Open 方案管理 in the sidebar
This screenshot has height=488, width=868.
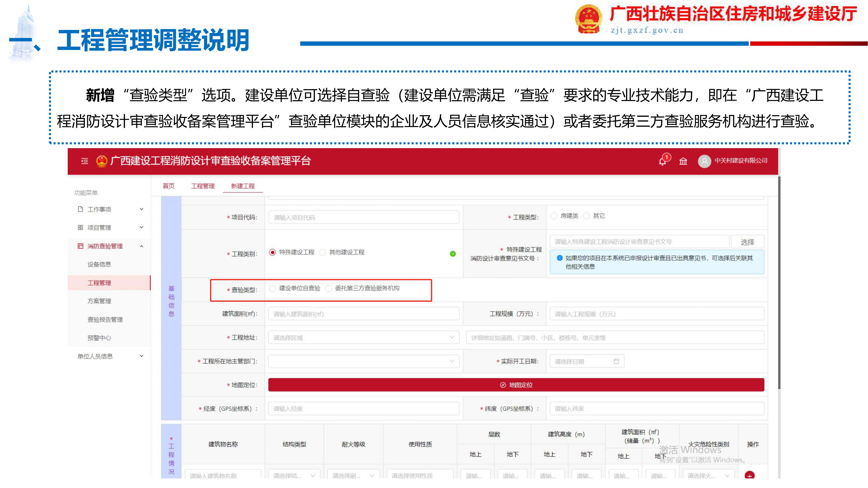coord(99,301)
